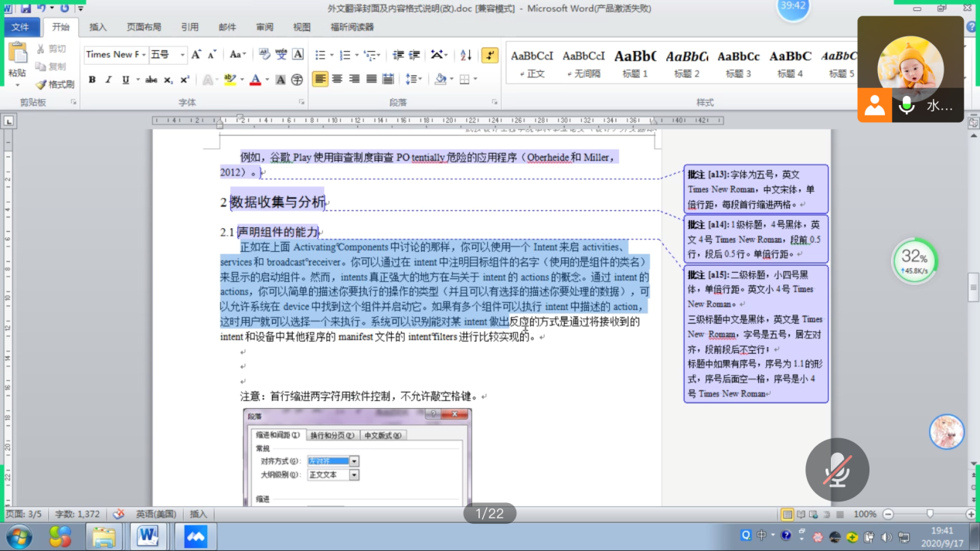The image size is (980, 551).
Task: Open the 页面布局 ribbon tab
Action: click(x=144, y=27)
